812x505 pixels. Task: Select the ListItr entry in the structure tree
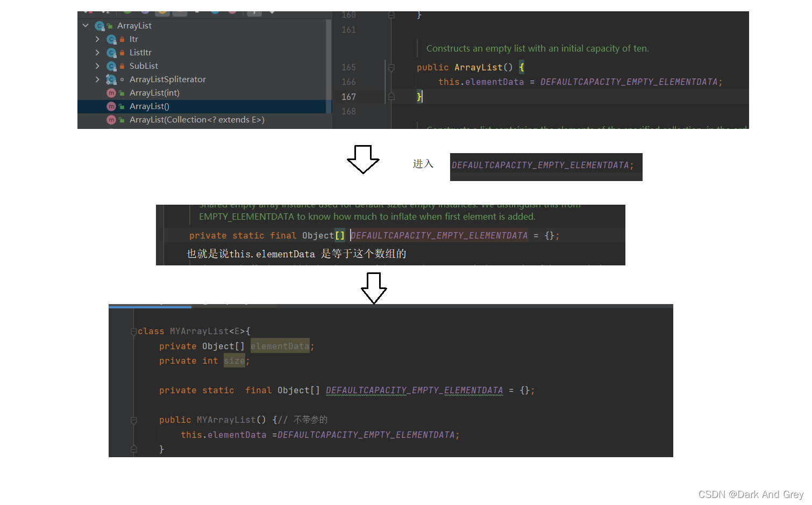[140, 53]
